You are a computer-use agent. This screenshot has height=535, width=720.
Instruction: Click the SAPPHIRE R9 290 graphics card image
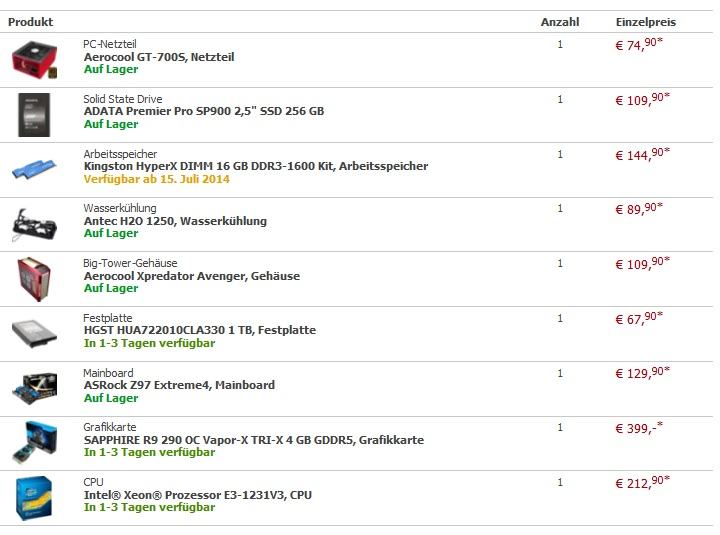click(x=35, y=441)
